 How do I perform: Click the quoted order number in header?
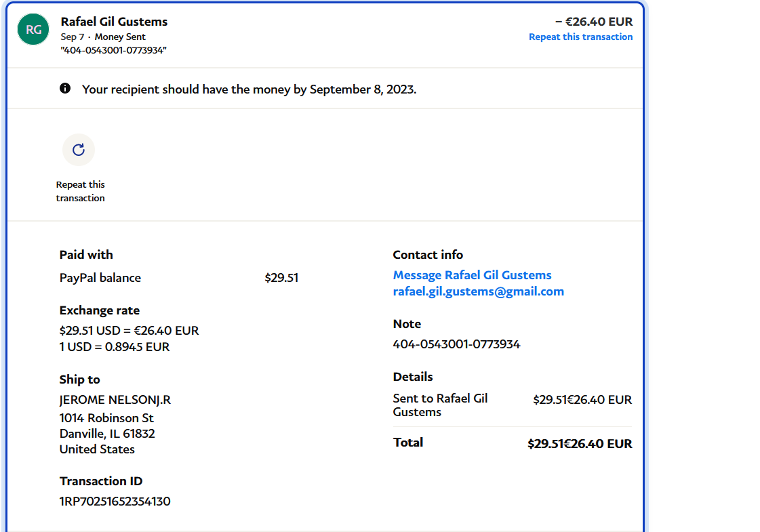point(114,50)
